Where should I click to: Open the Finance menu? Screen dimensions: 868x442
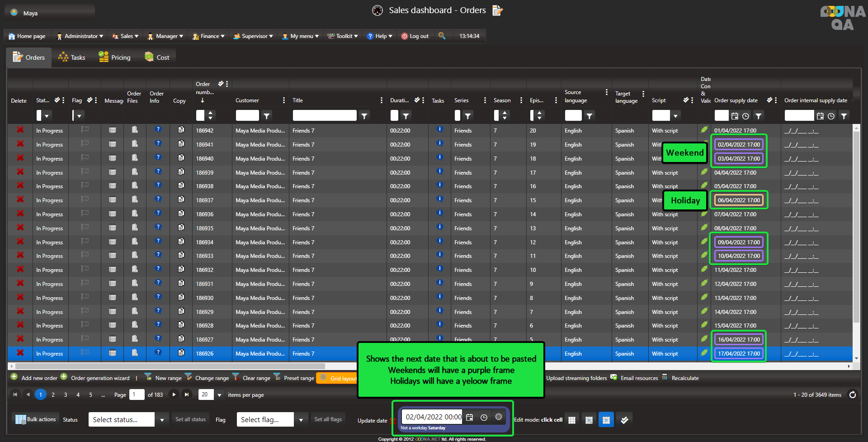point(208,36)
